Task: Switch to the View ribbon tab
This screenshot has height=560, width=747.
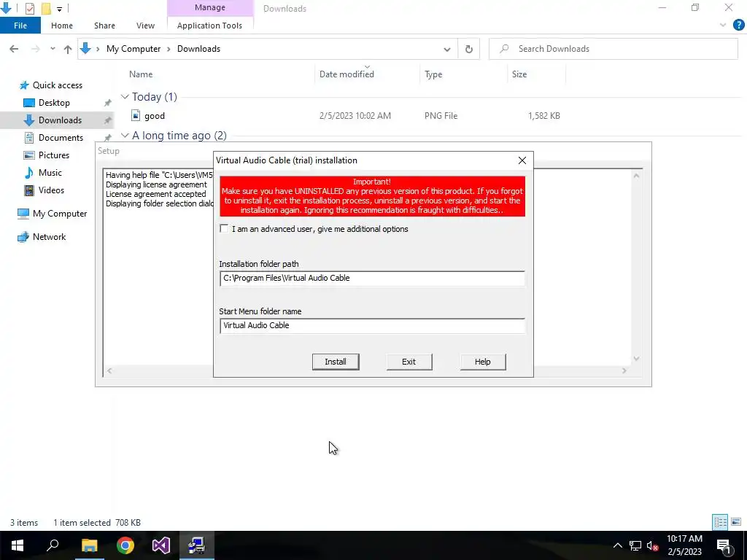Action: 145,26
